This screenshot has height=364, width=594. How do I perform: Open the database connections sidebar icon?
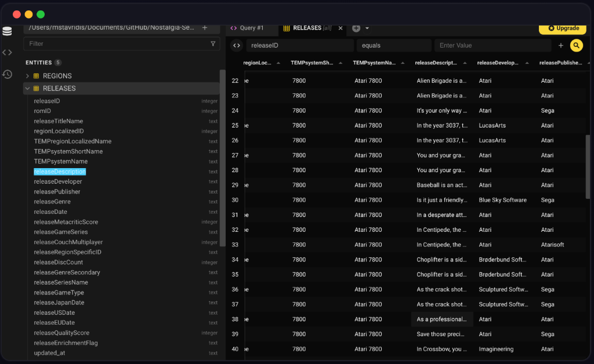coord(7,31)
